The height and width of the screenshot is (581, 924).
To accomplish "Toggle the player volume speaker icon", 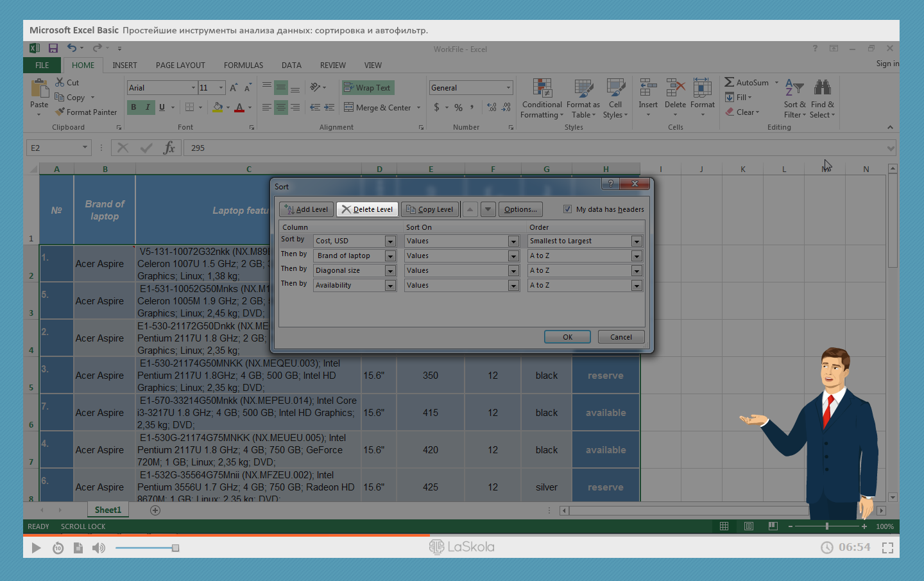I will click(x=98, y=548).
